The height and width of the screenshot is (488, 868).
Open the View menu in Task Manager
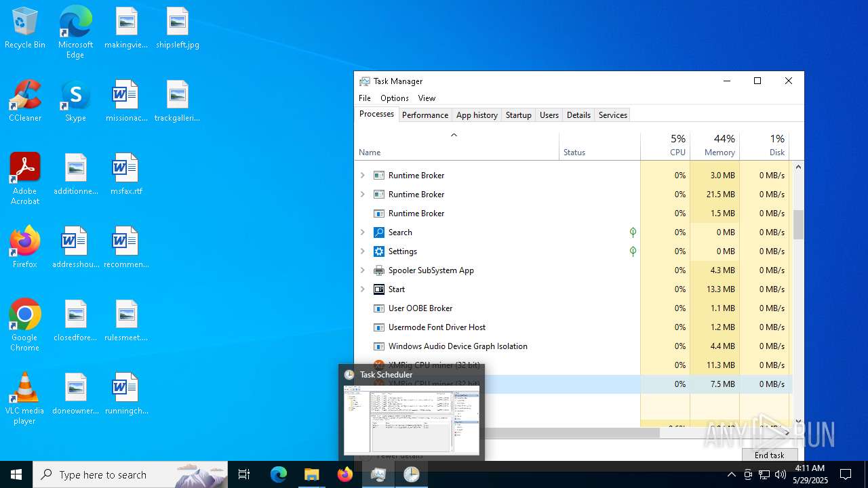coord(427,98)
